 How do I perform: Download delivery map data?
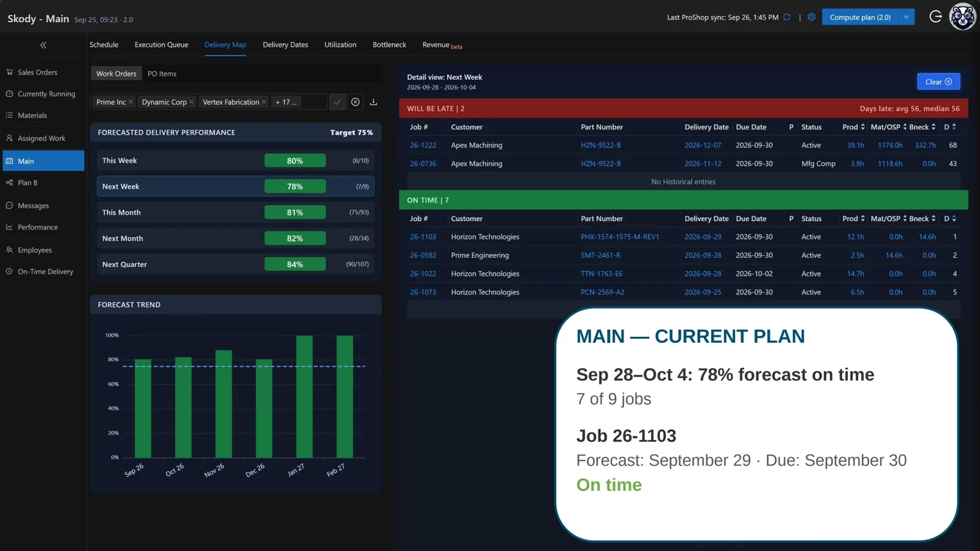pyautogui.click(x=373, y=102)
